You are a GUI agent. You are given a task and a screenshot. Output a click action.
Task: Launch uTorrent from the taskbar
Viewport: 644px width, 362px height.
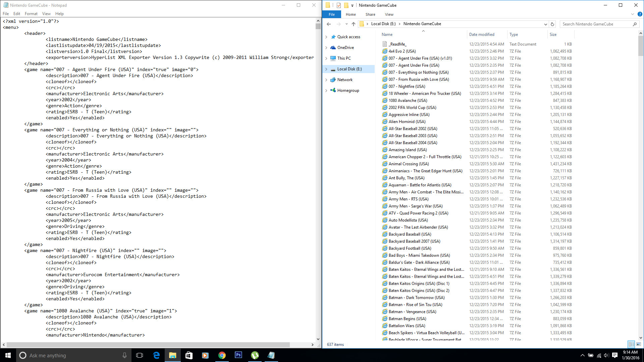click(255, 355)
